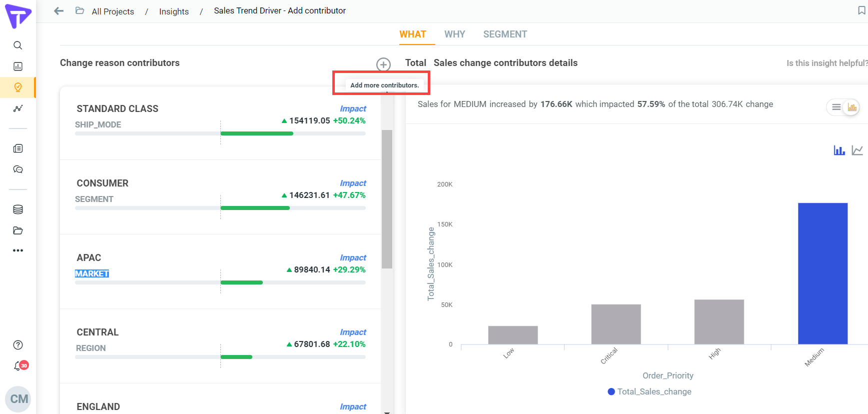Select the CENTRAL contributor card
Viewport: 868px width, 414px height.
pyautogui.click(x=220, y=346)
